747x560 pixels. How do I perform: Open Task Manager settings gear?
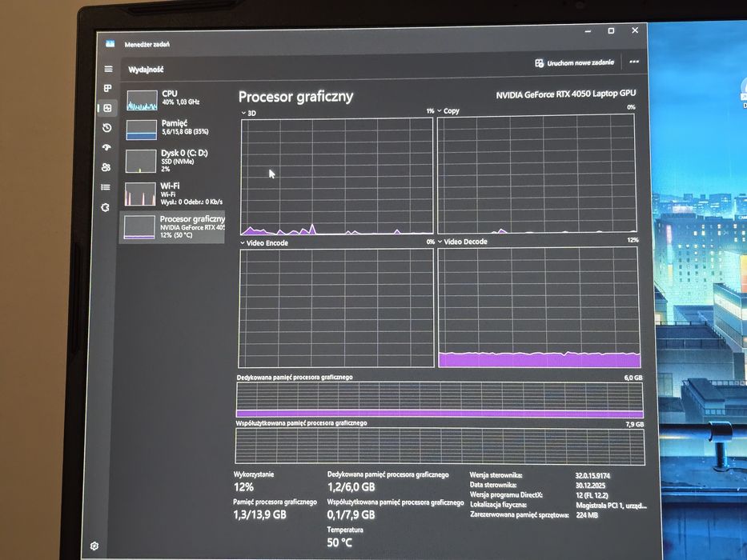point(94,546)
